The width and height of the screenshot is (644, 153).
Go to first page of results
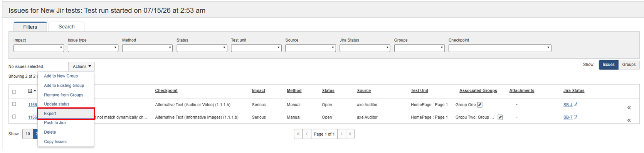[x=298, y=134]
